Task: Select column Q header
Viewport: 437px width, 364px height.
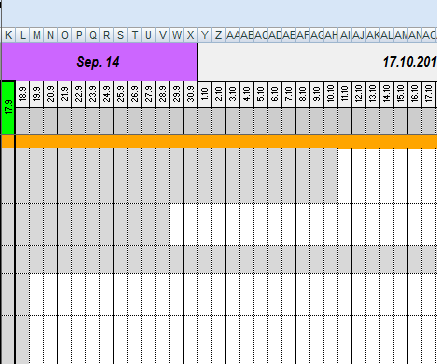Action: [93, 35]
